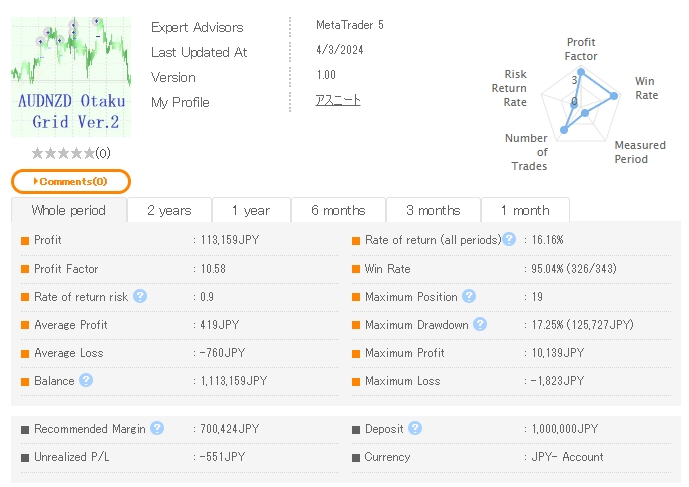Screen dimensions: 689x487
Task: Open help icon beside Deposit
Action: point(415,428)
